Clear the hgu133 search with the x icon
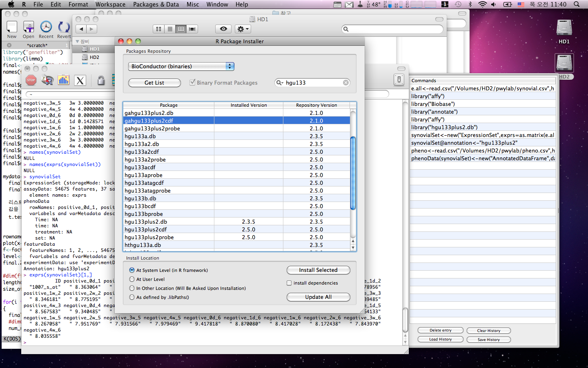 (x=346, y=83)
